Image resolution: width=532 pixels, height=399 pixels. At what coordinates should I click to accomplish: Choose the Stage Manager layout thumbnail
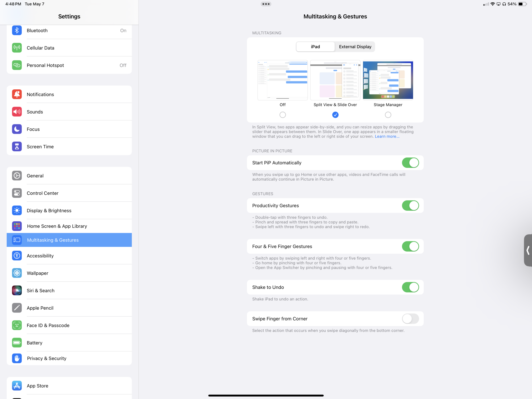(388, 80)
